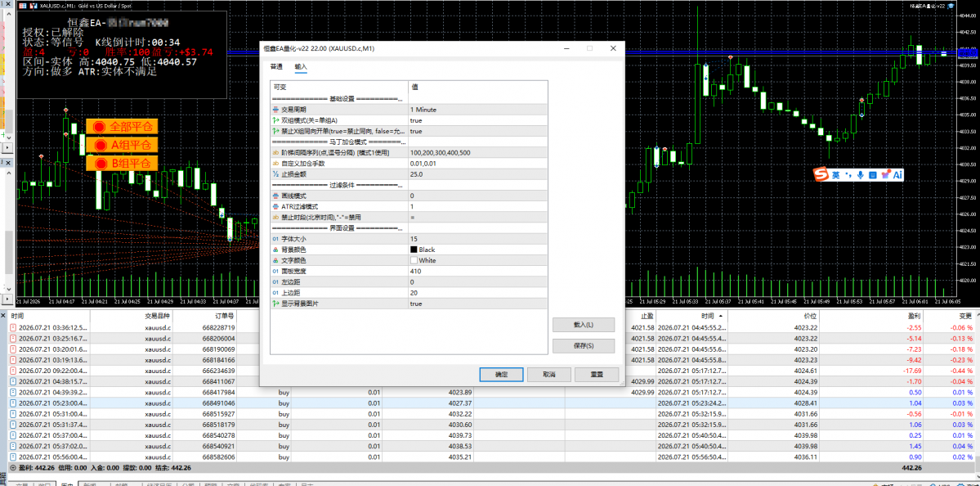Toggle the 显示背景图片 true value
980x486 pixels.
click(x=478, y=304)
